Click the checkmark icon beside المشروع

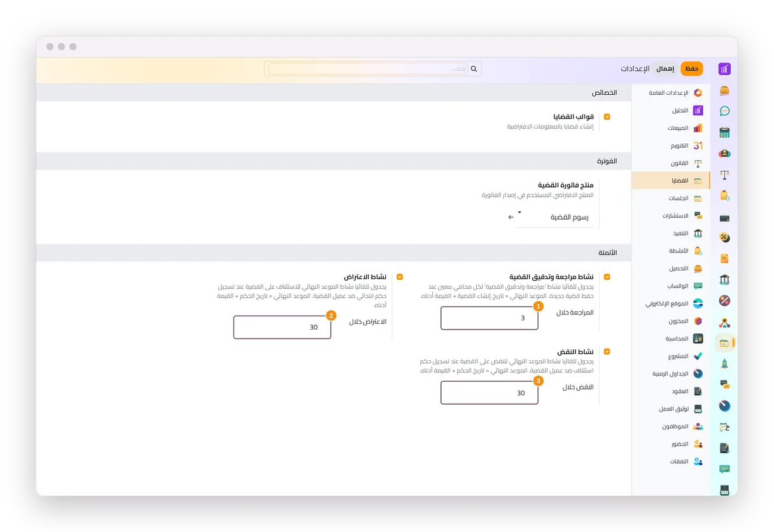698,356
